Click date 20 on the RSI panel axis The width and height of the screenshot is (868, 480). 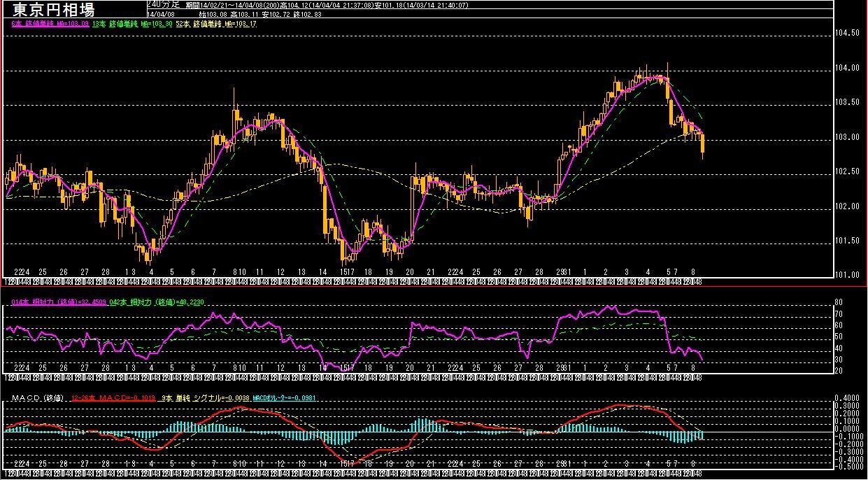point(410,367)
